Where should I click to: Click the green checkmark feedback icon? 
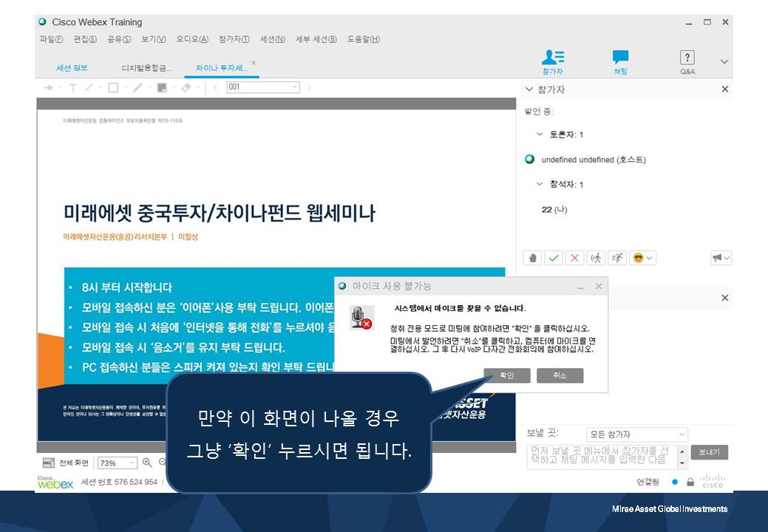(554, 257)
